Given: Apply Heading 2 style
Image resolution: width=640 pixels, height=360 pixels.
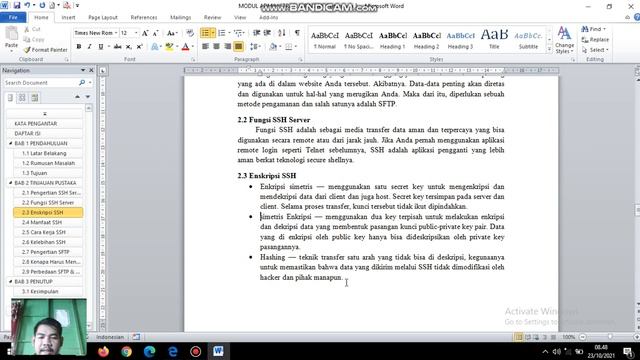Looking at the screenshot, I should pos(427,40).
